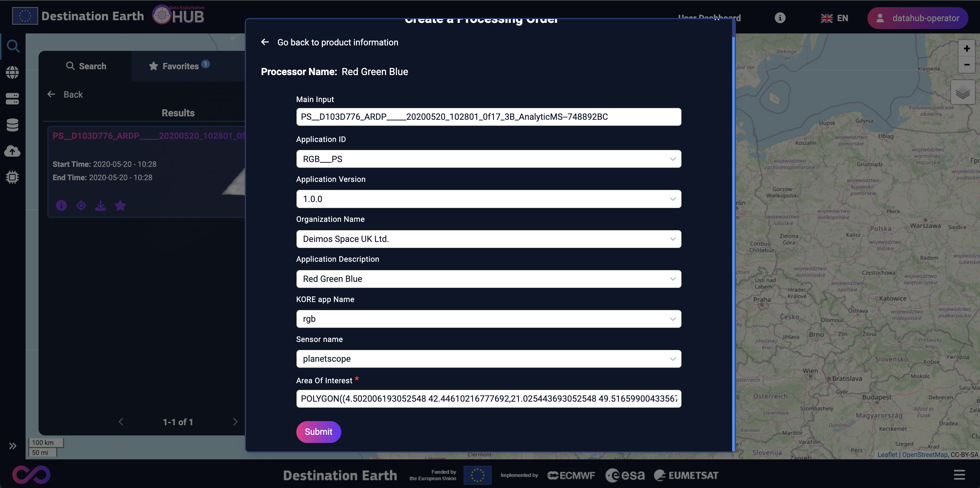Screen dimensions: 980x488
Task: Open the Sensor name dropdown
Action: point(489,359)
